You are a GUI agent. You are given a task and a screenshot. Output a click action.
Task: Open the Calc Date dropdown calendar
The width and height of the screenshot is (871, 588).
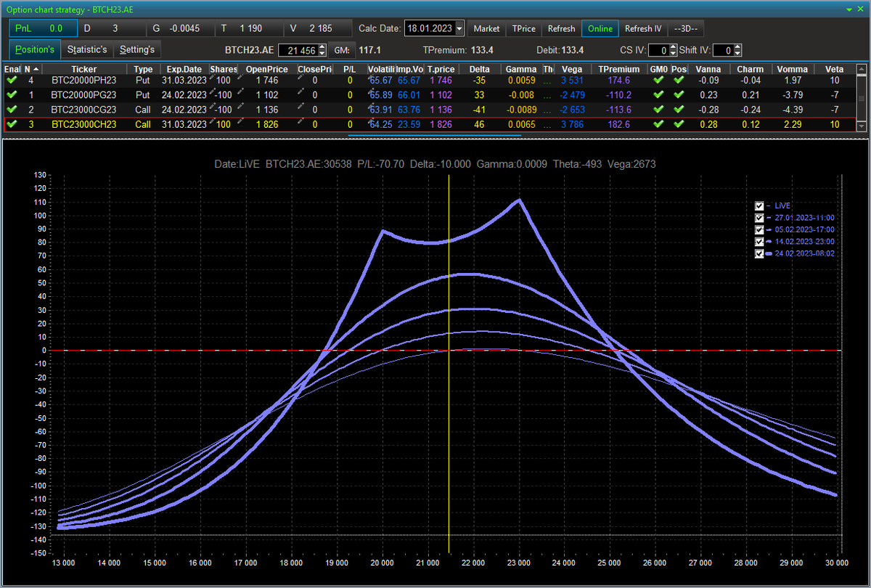pos(459,28)
